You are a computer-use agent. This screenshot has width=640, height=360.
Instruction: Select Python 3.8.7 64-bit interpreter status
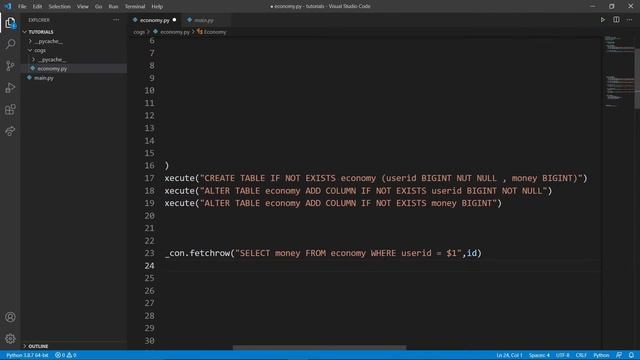click(27, 355)
